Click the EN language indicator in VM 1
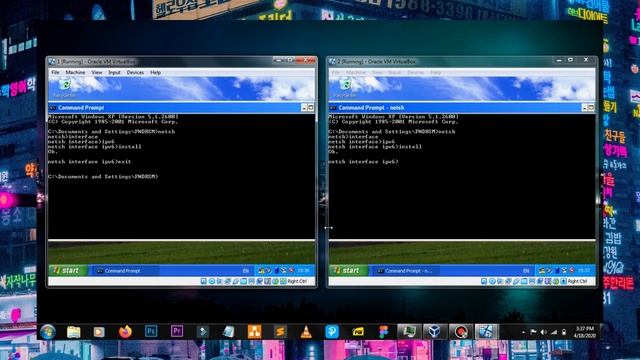This screenshot has height=360, width=640. 246,271
